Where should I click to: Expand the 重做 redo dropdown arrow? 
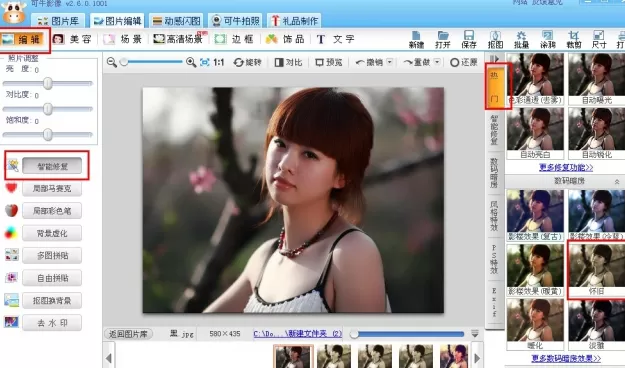(437, 62)
